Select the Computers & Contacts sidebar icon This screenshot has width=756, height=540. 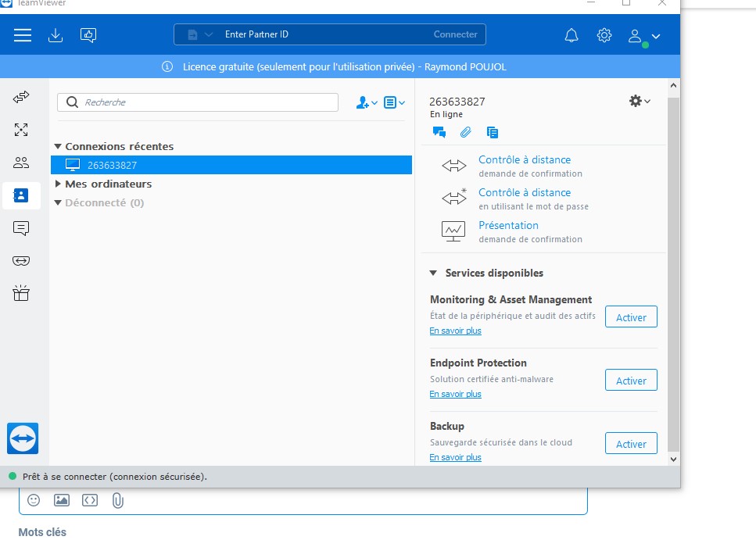(x=21, y=195)
